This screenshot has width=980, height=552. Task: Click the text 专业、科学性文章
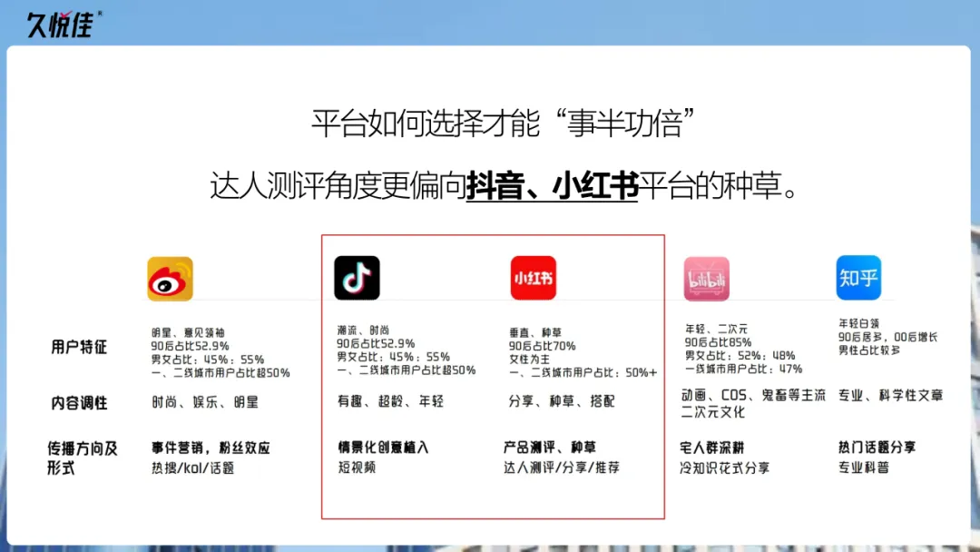point(891,395)
